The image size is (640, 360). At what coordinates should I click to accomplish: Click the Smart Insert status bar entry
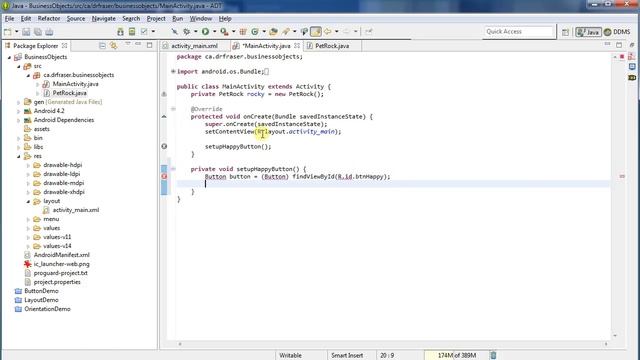point(347,356)
